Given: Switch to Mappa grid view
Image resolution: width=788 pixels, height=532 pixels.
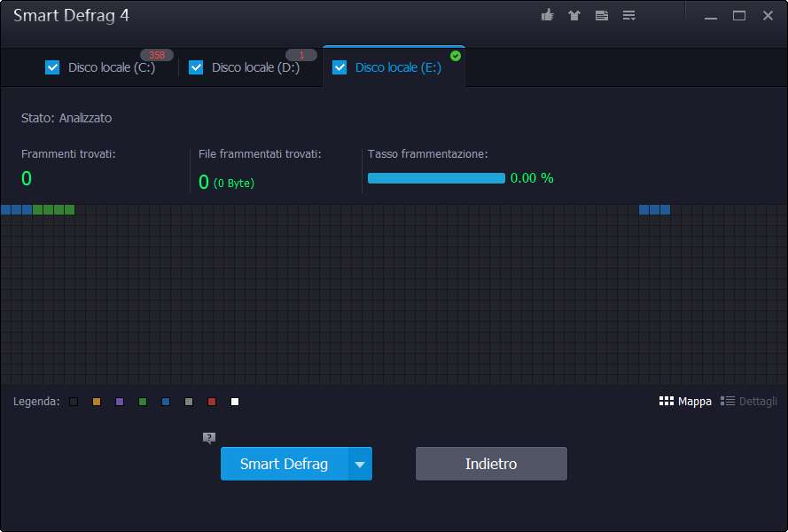Looking at the screenshot, I should [x=685, y=401].
